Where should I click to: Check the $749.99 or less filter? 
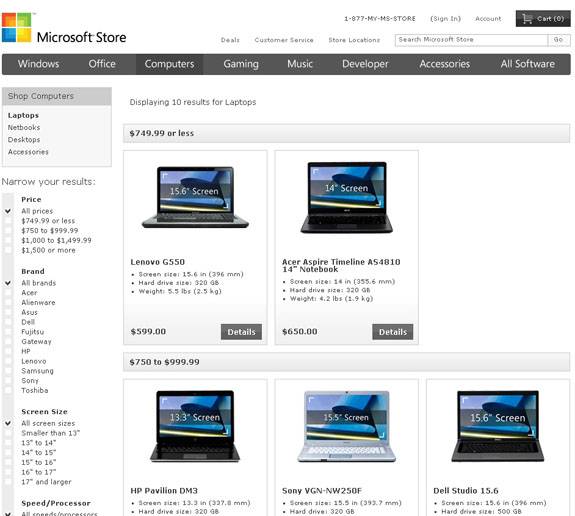8,221
